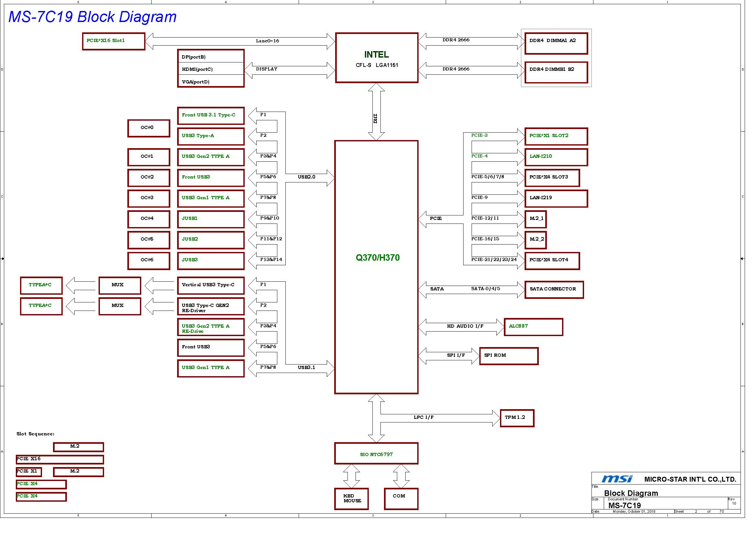Viewport: 756px width, 535px height.
Task: Select the SPI ROM block
Action: pos(509,356)
